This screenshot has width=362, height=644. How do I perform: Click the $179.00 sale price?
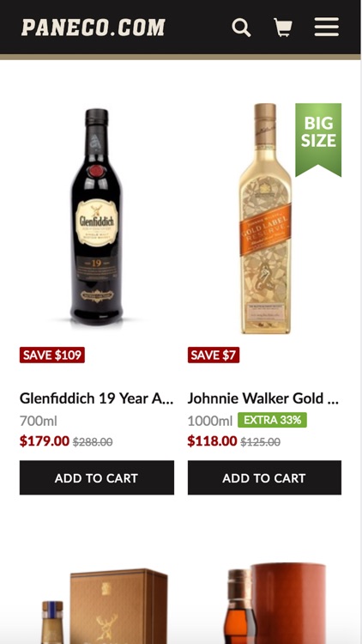tap(45, 441)
